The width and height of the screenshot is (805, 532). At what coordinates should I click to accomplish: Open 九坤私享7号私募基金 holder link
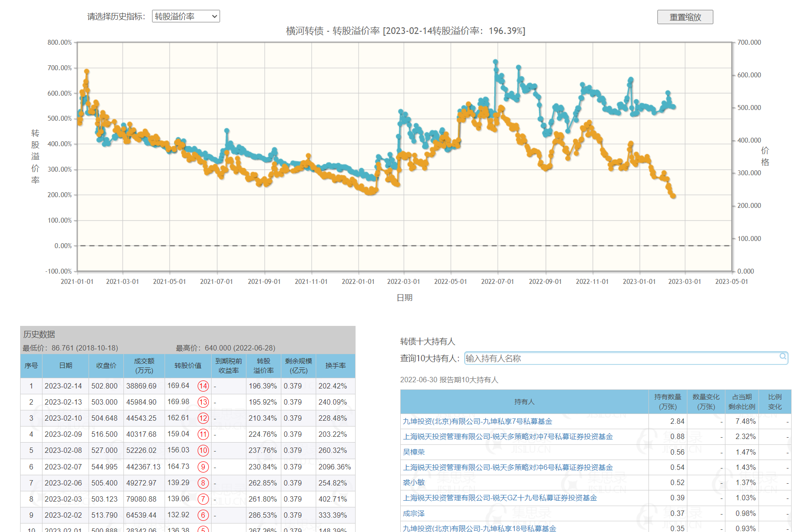tap(477, 421)
